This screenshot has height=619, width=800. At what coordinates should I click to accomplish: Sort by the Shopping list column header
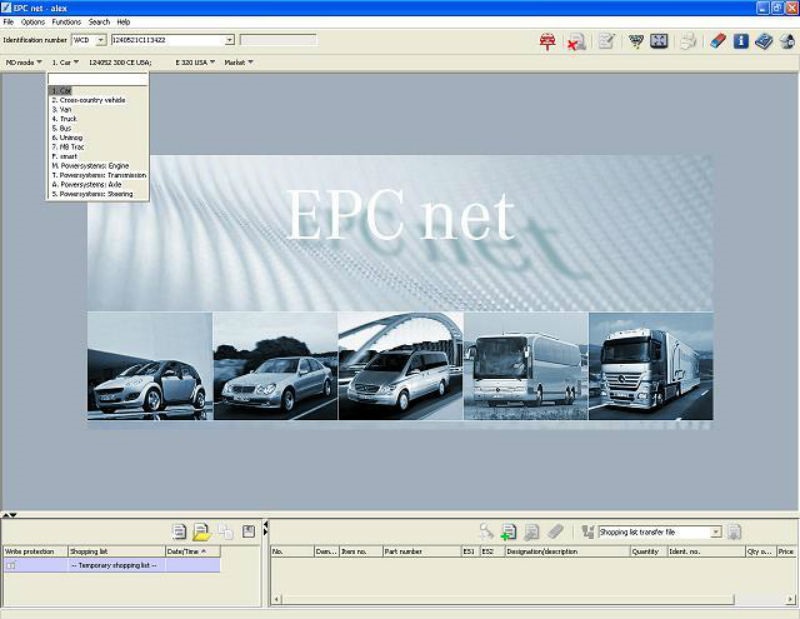click(116, 552)
